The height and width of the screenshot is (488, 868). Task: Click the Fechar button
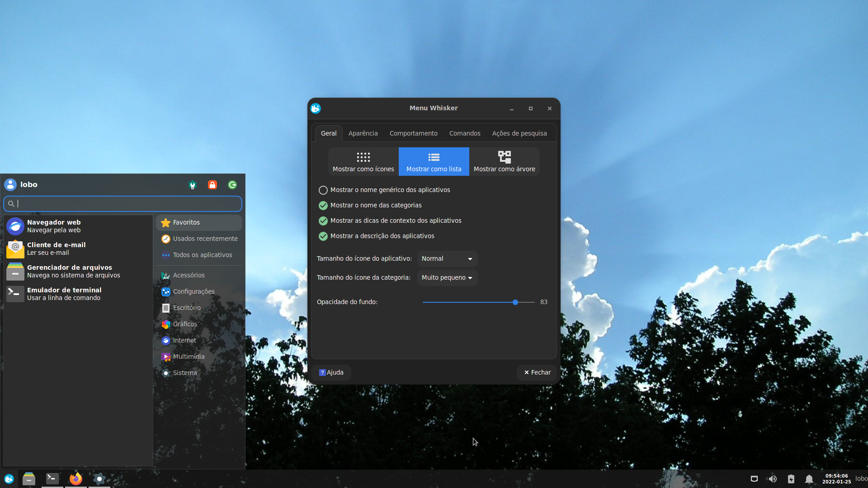pos(537,372)
